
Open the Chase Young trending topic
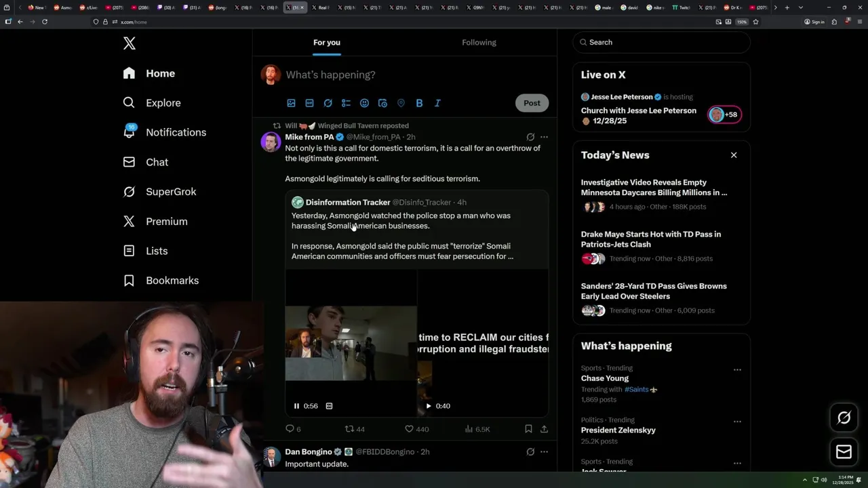[x=605, y=378]
